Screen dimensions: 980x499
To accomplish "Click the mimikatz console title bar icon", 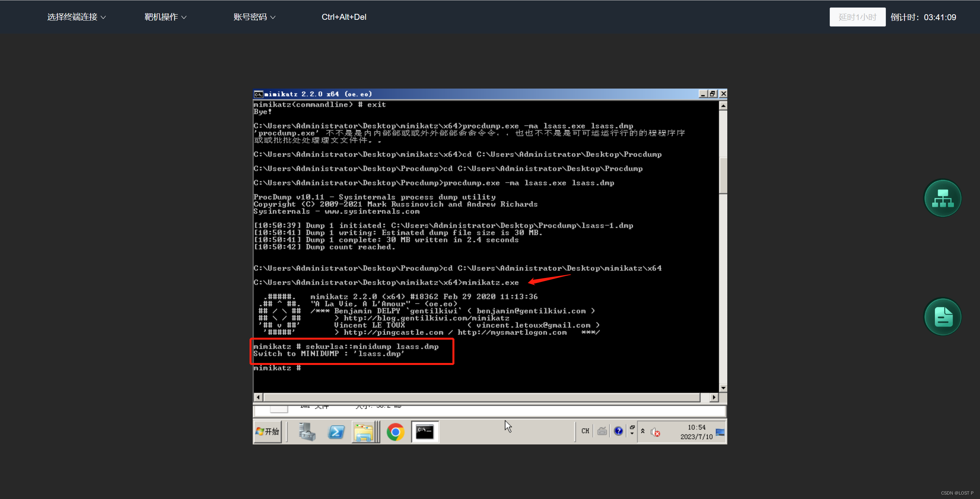I will [x=258, y=94].
